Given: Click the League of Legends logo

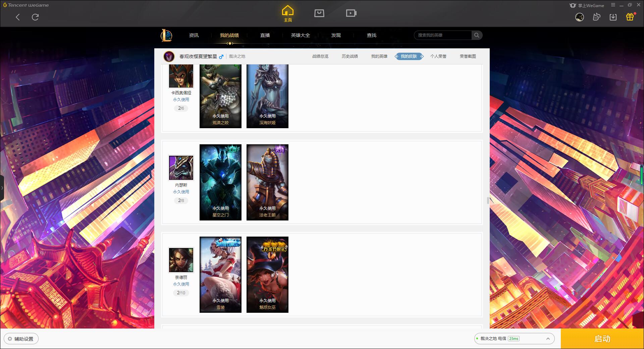Looking at the screenshot, I should click(166, 35).
